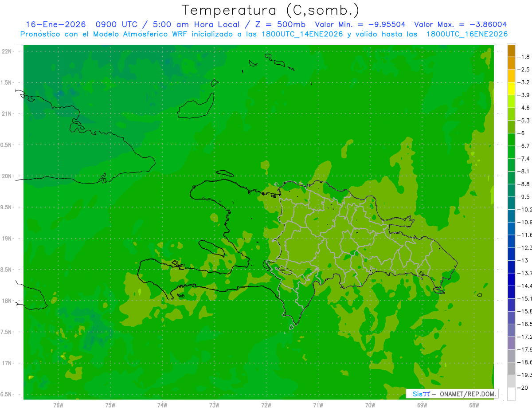Image resolution: width=532 pixels, height=411 pixels.
Task: Click the "75W" longitude label
Action: coord(110,405)
